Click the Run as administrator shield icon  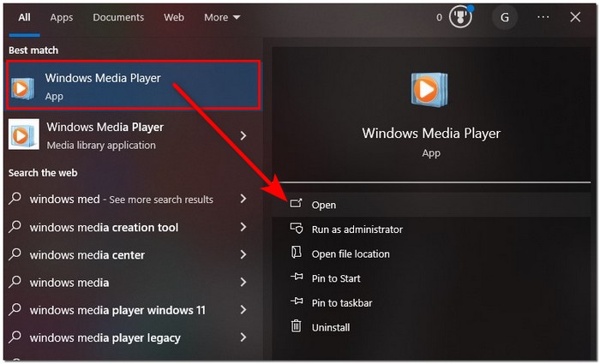(297, 229)
